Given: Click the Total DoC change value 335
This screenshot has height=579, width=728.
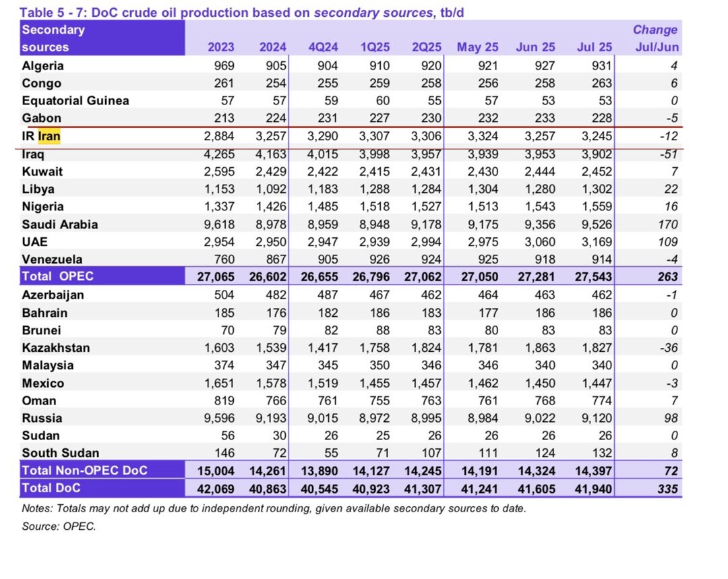Looking at the screenshot, I should 667,488.
